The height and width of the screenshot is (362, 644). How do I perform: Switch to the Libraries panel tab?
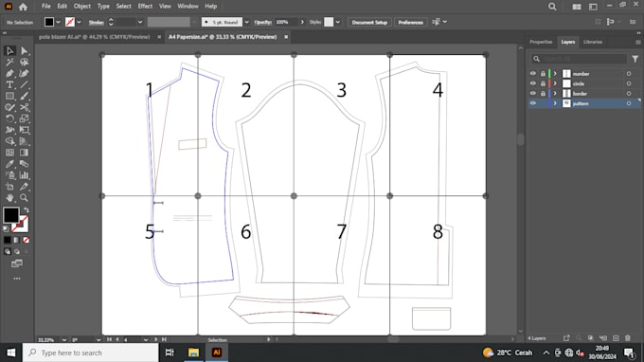pyautogui.click(x=593, y=42)
